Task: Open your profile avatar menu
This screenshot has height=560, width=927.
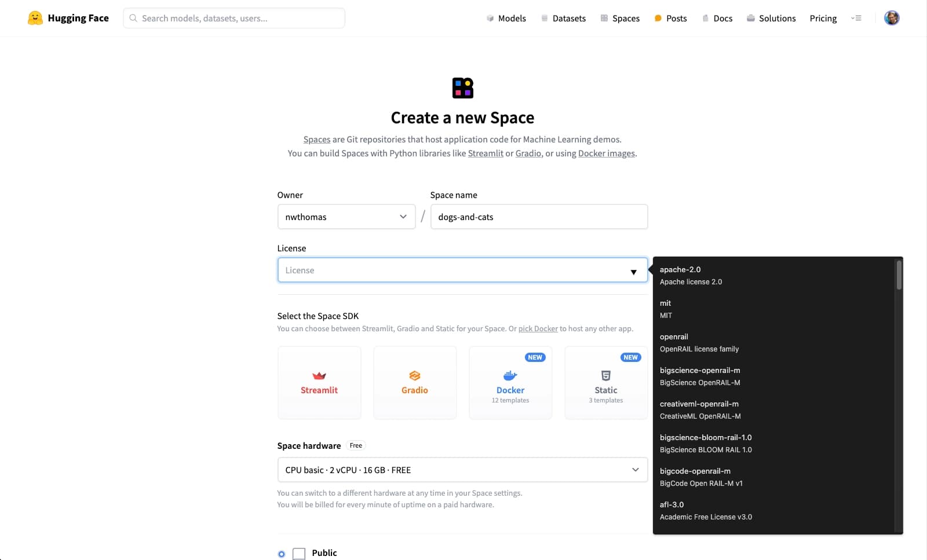Action: point(891,18)
